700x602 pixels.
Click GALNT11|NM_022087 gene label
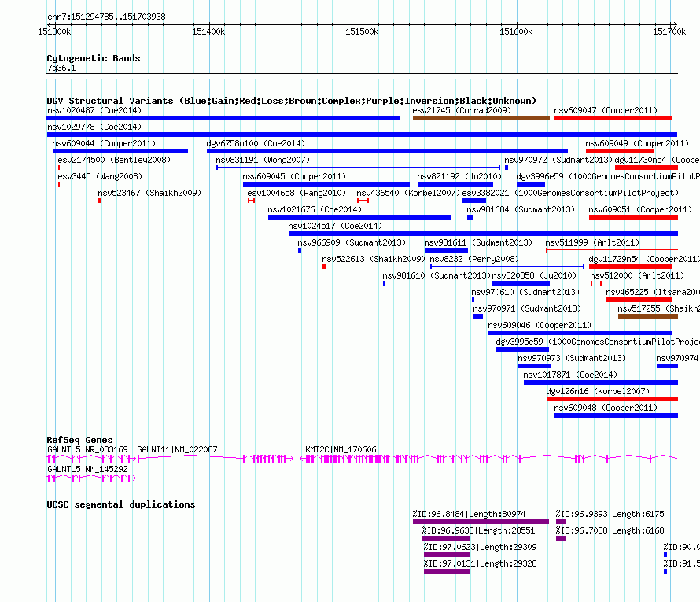click(x=177, y=449)
